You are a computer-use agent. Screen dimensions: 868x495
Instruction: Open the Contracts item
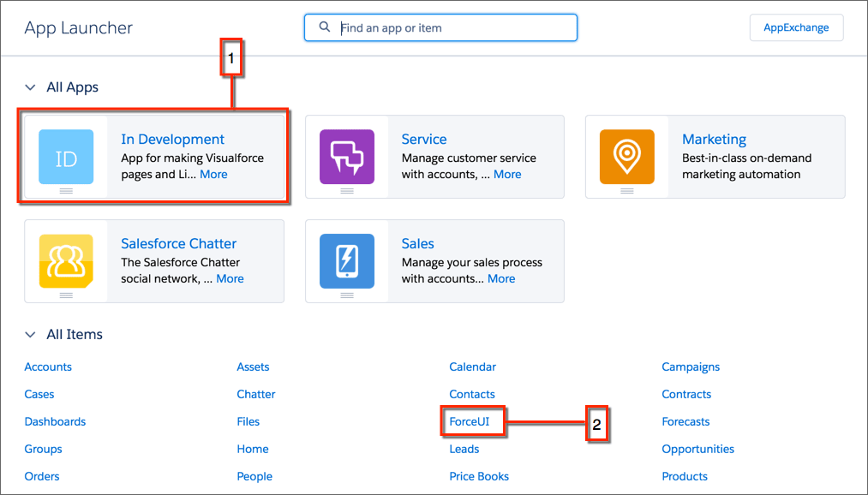coord(686,394)
